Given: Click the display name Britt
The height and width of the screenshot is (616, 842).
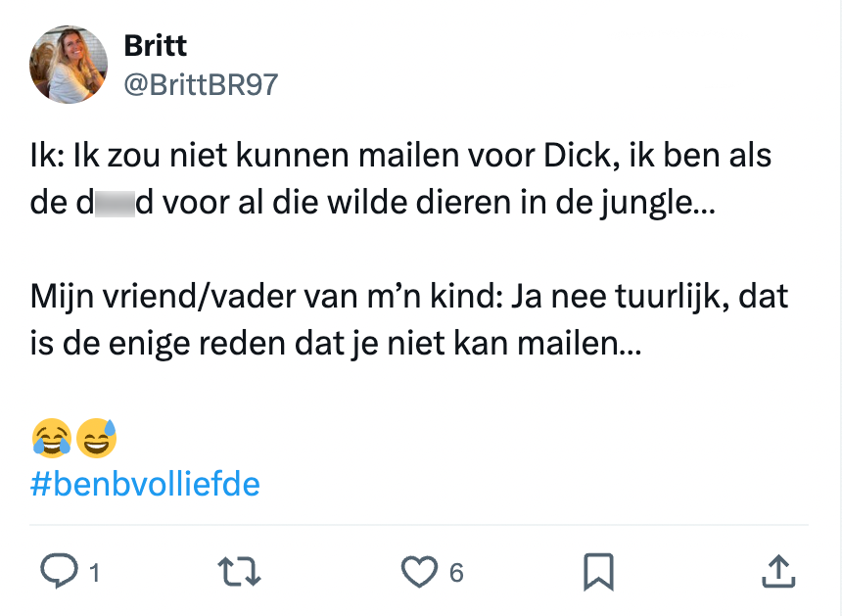Looking at the screenshot, I should click(x=156, y=45).
